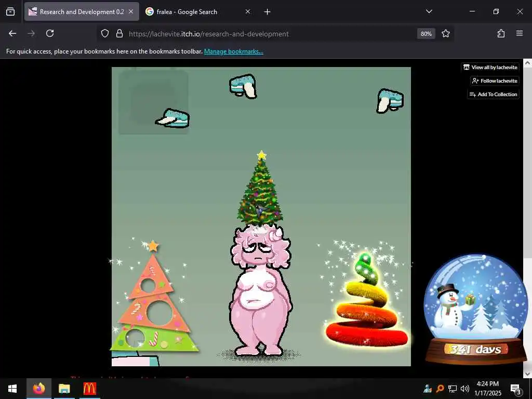Click the spiral rainbow Christmas tree
Viewport: 532px width, 399px height.
(x=366, y=300)
